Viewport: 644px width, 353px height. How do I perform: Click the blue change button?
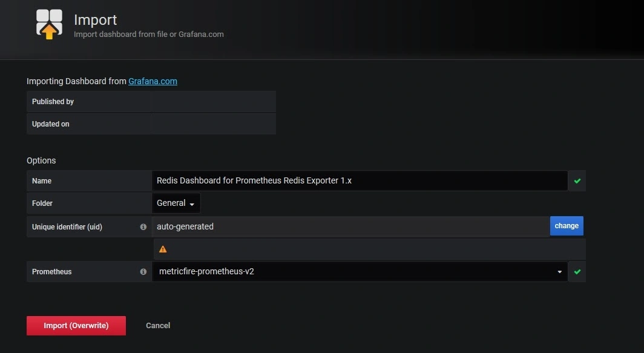pos(567,226)
